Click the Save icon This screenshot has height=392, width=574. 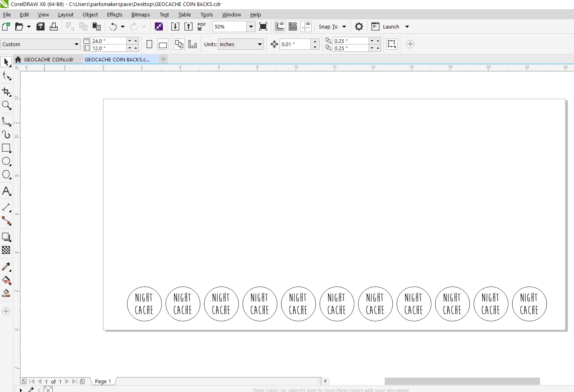click(41, 26)
